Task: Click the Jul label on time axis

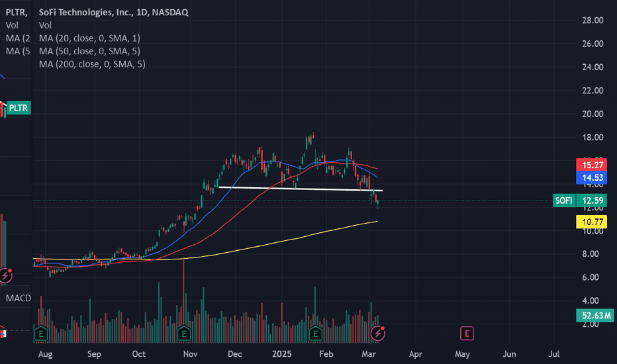Action: point(553,354)
